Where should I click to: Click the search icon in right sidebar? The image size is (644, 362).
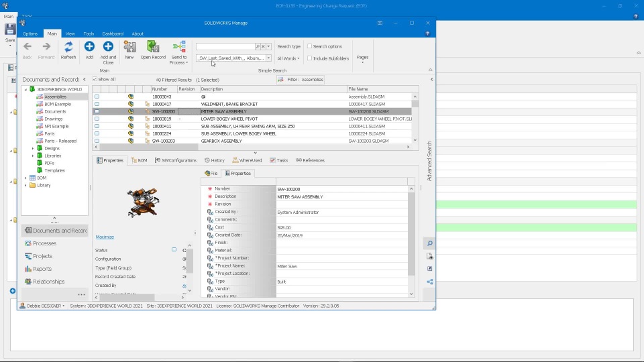click(x=429, y=243)
